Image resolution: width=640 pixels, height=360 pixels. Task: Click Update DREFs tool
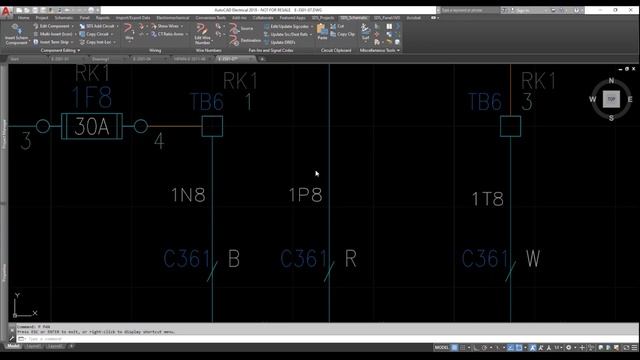tap(280, 42)
